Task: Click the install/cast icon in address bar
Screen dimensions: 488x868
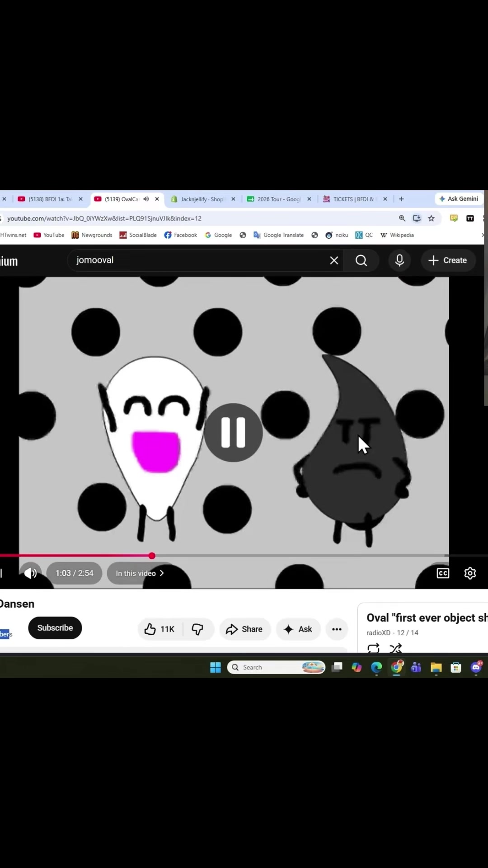Action: pos(417,218)
